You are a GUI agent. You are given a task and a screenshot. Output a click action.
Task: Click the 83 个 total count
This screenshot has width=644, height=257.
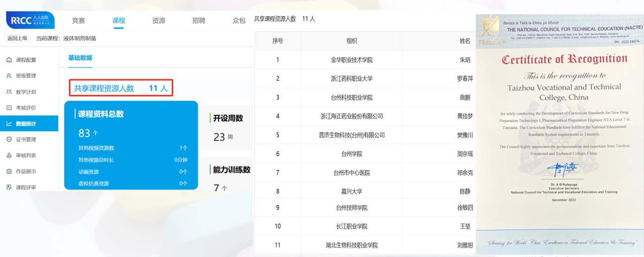pyautogui.click(x=88, y=133)
